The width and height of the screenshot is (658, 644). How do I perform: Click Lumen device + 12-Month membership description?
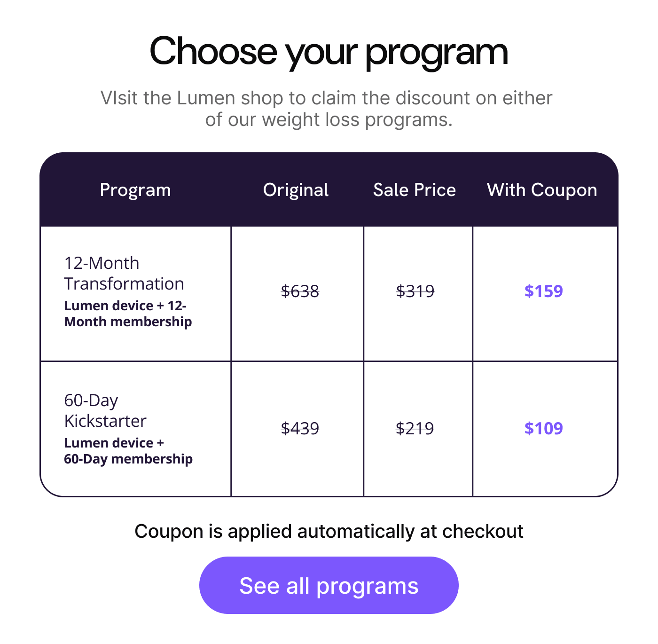coord(128,314)
